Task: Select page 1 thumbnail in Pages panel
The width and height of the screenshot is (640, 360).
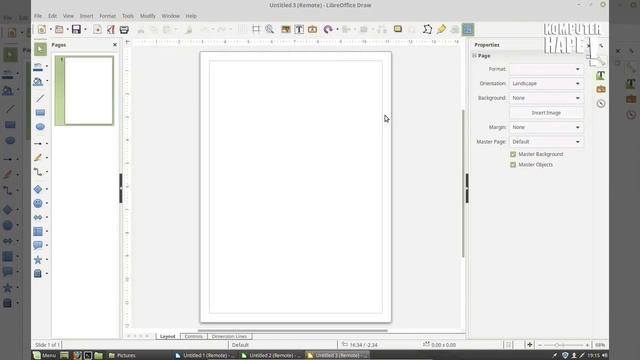Action: pyautogui.click(x=84, y=91)
